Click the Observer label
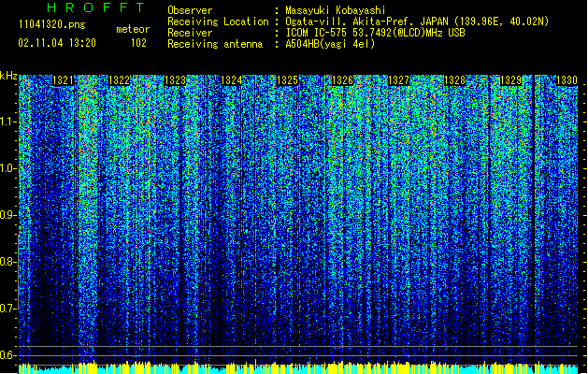This screenshot has height=374, width=588. pyautogui.click(x=190, y=10)
